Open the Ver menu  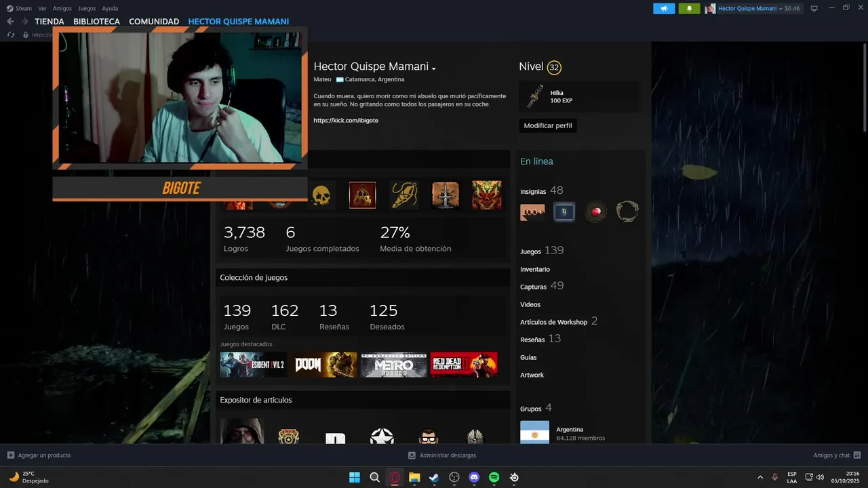[x=42, y=8]
